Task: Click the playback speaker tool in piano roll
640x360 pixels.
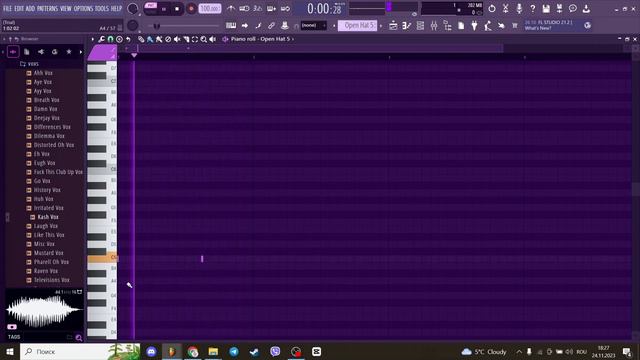Action: click(213, 39)
